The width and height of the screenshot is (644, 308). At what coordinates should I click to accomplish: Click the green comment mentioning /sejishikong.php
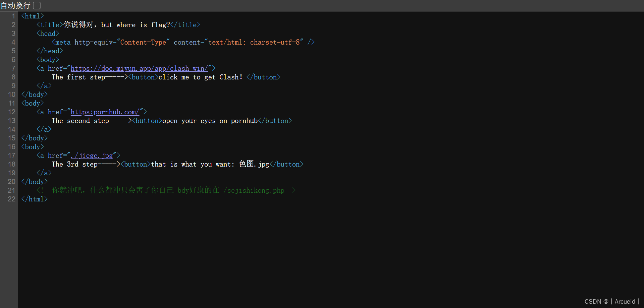pos(166,190)
